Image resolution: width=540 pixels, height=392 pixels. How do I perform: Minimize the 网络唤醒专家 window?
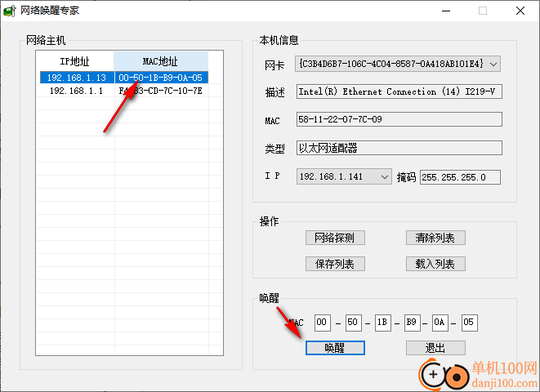tap(446, 11)
